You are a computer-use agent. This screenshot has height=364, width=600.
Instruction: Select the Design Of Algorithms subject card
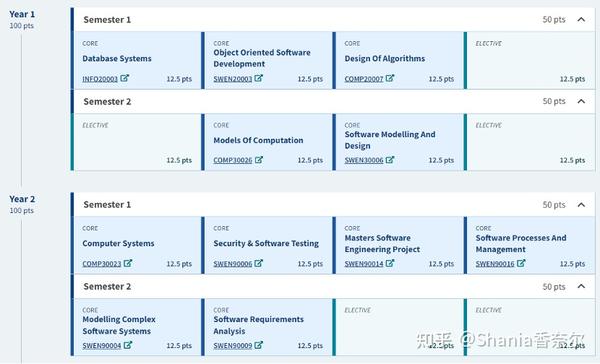tap(398, 60)
